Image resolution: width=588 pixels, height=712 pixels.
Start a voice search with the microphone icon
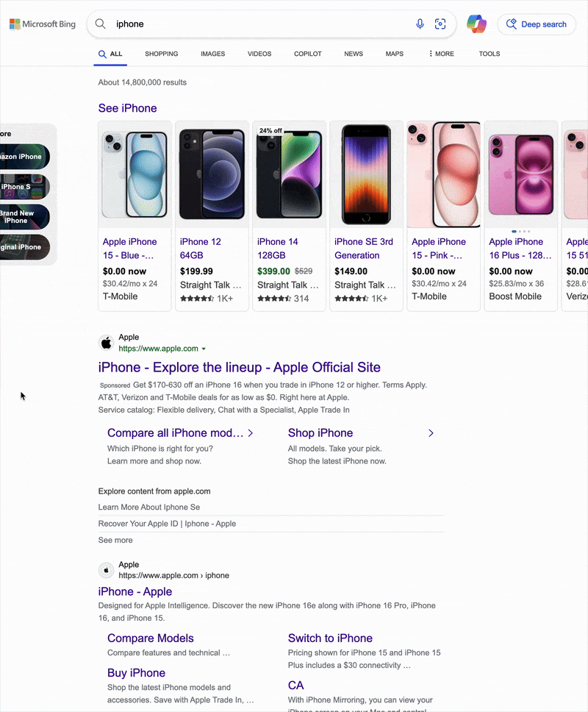point(420,24)
